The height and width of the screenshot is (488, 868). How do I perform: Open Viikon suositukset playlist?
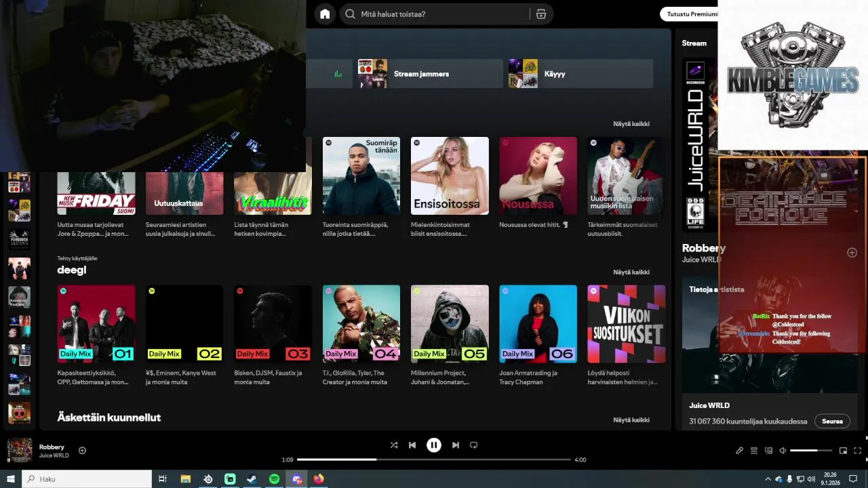point(627,335)
